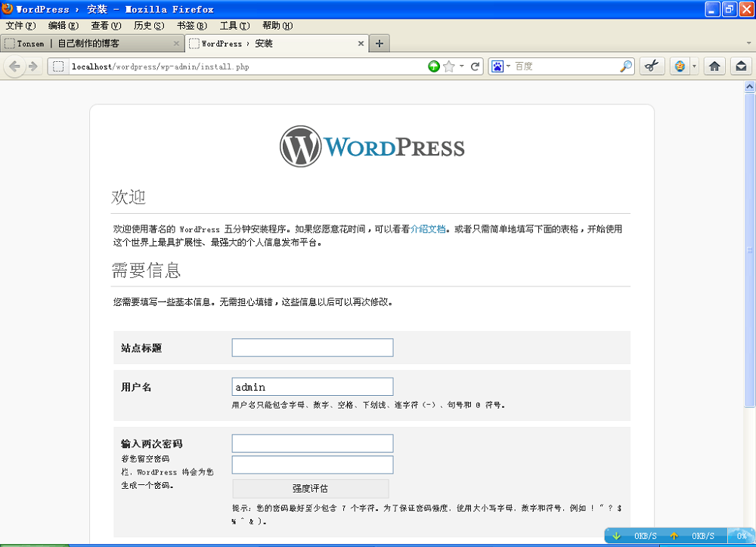756x547 pixels.
Task: Expand the Baidu search engine dropdown
Action: (508, 66)
